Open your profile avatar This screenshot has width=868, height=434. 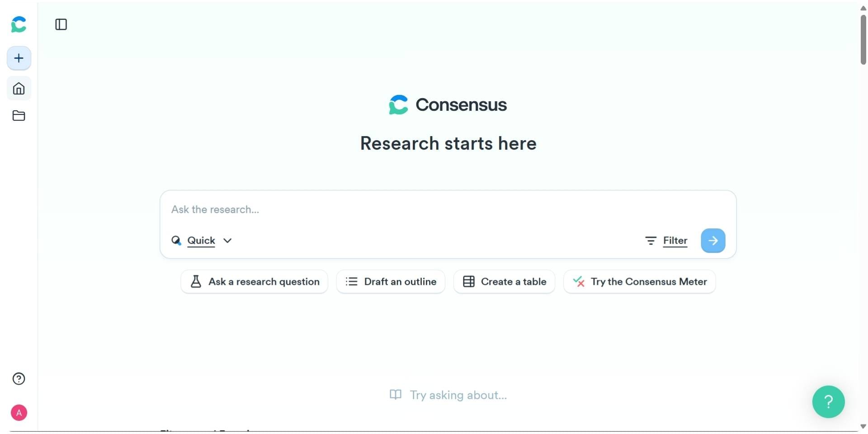click(19, 412)
